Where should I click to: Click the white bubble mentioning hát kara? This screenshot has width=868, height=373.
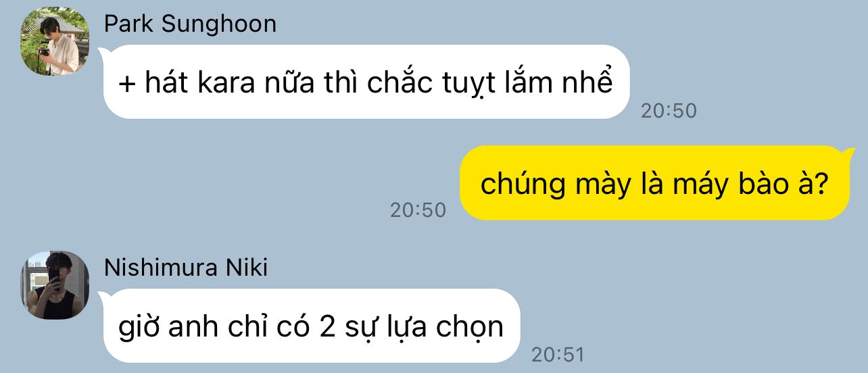[366, 82]
